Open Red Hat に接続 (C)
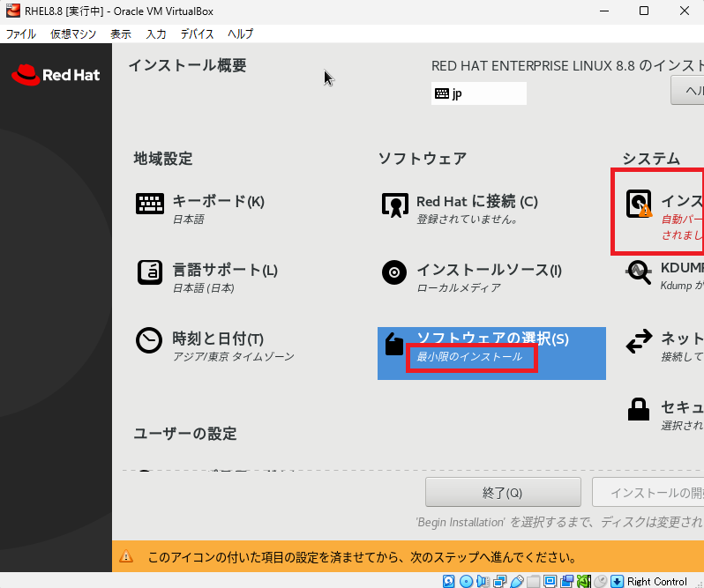The image size is (704, 588). tap(476, 201)
